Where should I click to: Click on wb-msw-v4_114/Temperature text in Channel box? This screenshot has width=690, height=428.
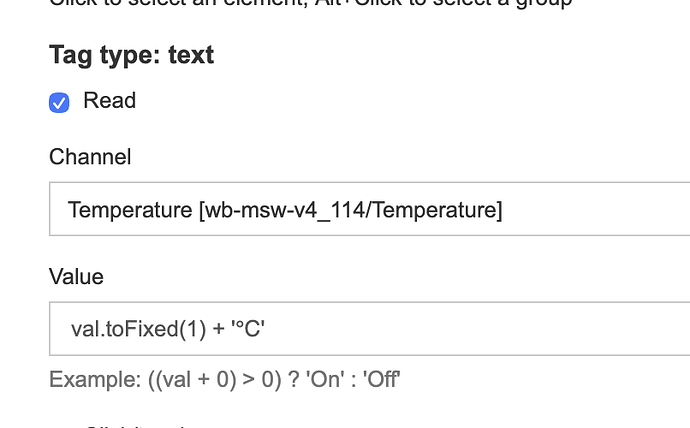pyautogui.click(x=352, y=210)
